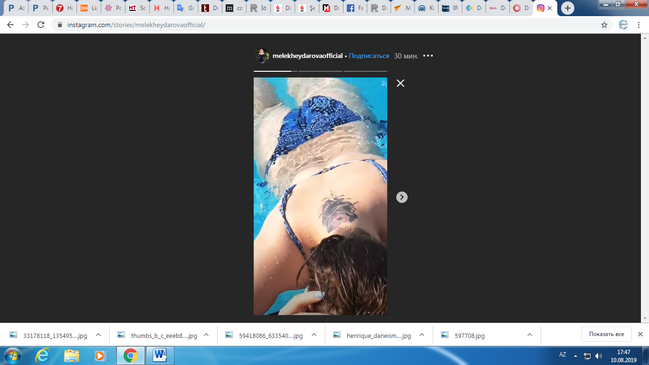Expand options for 597708.jpg download

point(529,335)
